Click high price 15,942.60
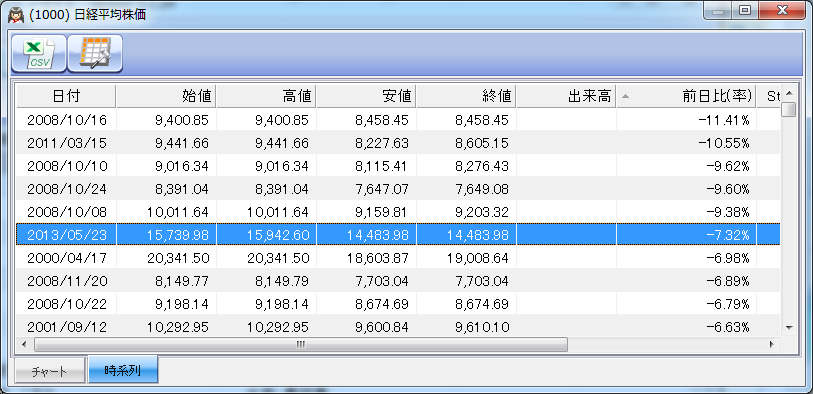 click(x=277, y=235)
